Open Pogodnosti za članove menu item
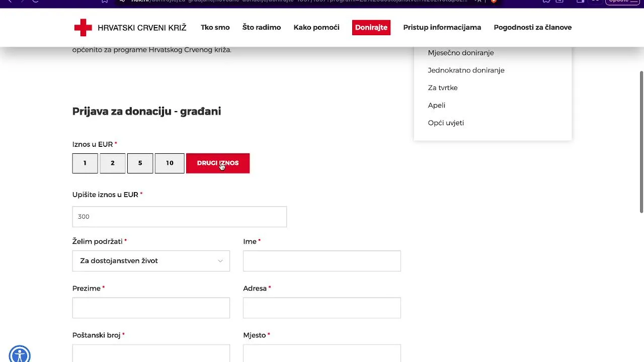 pyautogui.click(x=532, y=27)
